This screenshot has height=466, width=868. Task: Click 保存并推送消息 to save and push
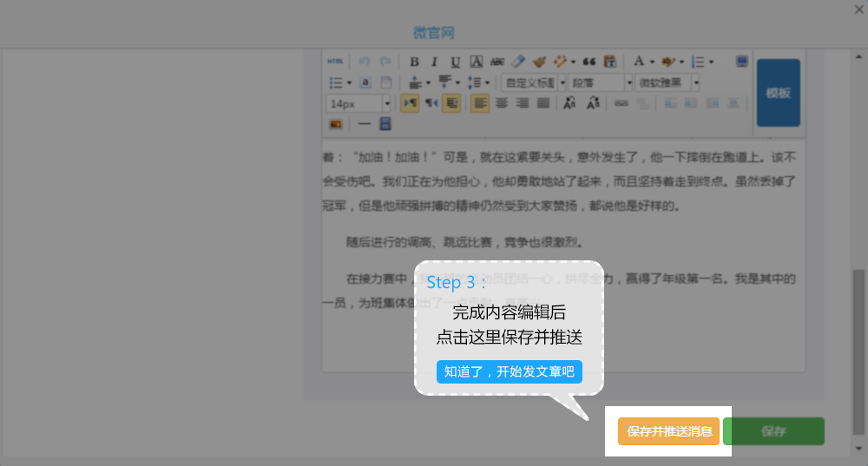pos(669,431)
